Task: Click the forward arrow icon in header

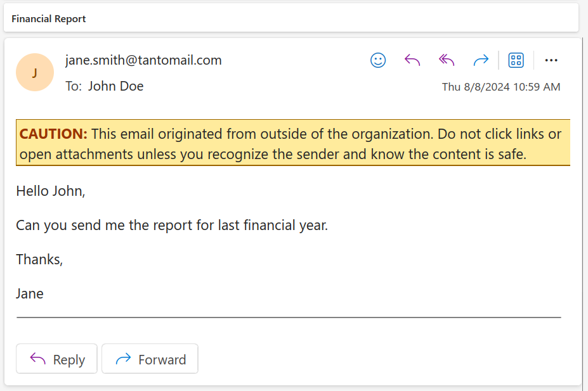Action: click(x=481, y=60)
